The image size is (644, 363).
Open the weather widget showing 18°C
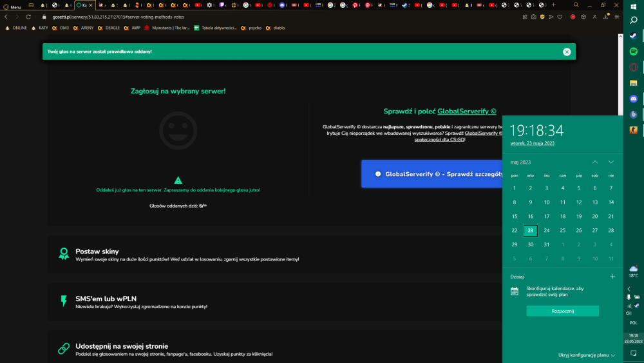coord(634,271)
